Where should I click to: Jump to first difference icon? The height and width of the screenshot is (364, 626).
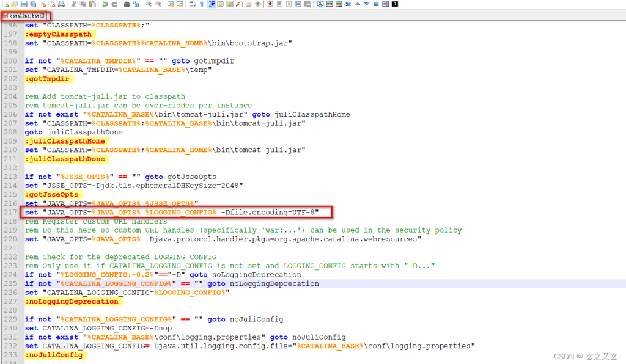point(348,4)
